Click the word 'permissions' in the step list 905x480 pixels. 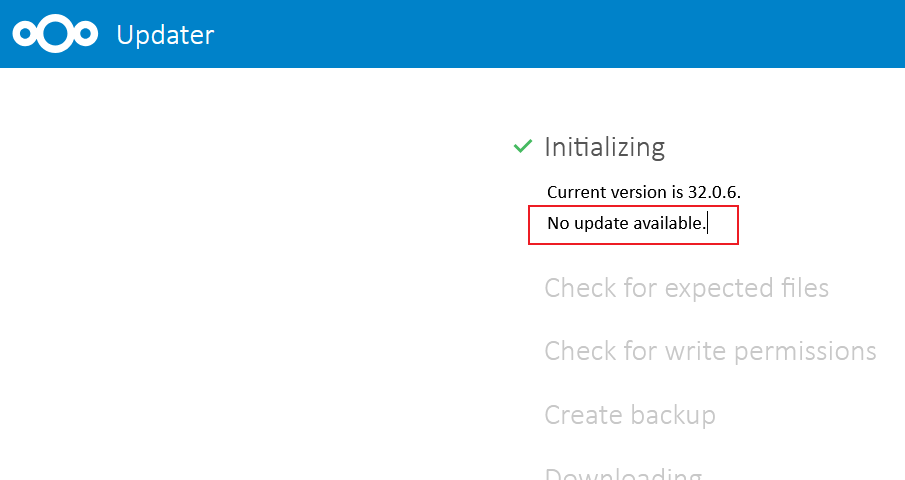tap(805, 352)
